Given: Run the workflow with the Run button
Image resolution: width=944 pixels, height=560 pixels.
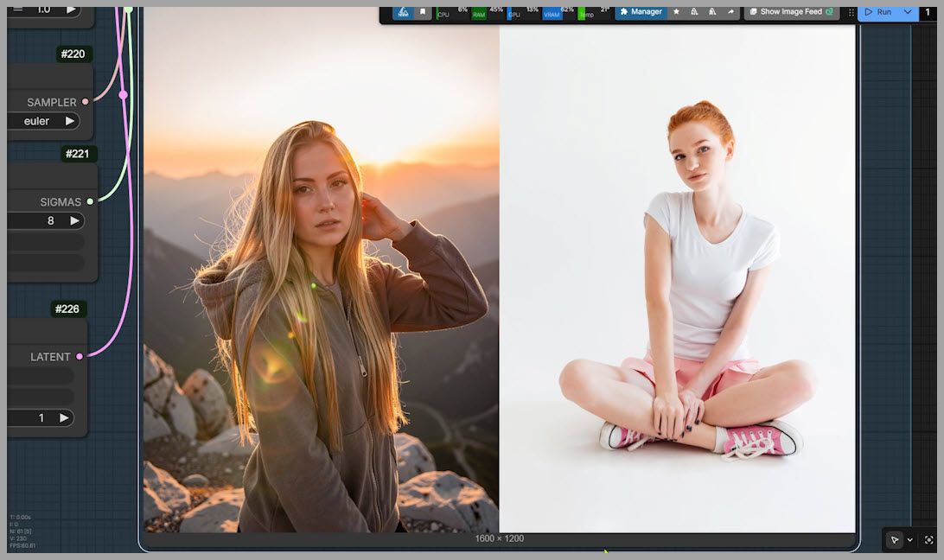Looking at the screenshot, I should point(878,12).
